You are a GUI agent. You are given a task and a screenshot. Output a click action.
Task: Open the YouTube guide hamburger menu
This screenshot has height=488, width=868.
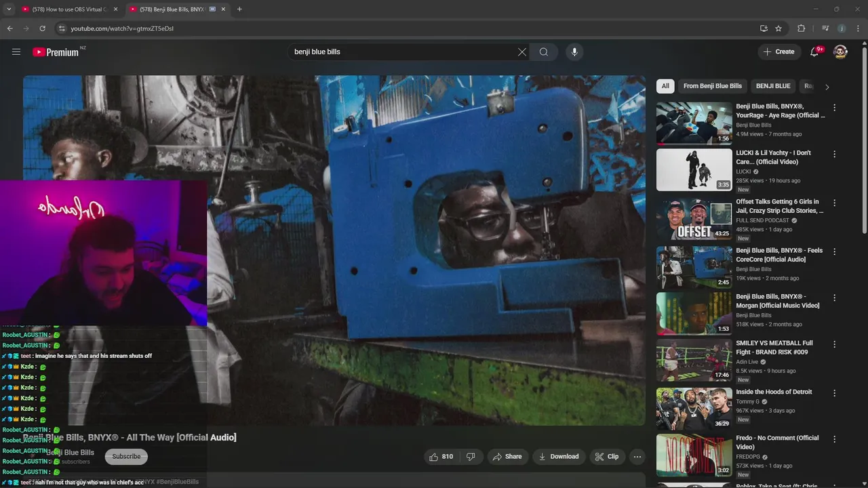click(16, 52)
